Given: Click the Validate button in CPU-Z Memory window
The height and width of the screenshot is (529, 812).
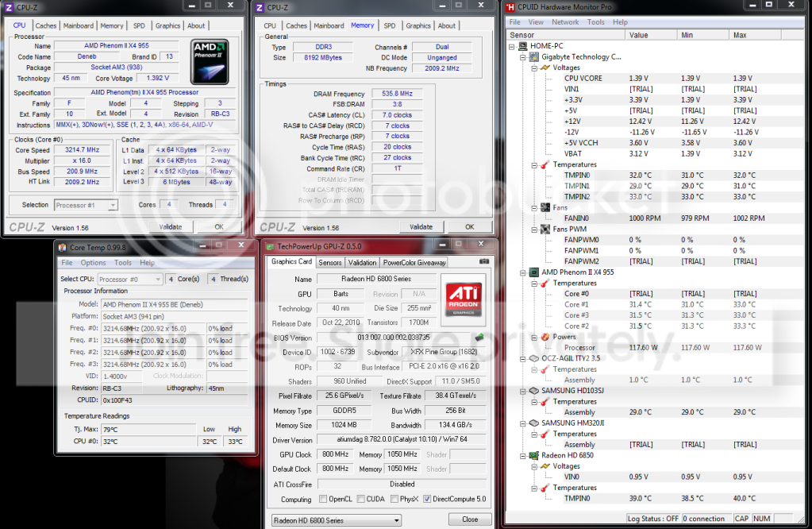Looking at the screenshot, I should tap(421, 227).
